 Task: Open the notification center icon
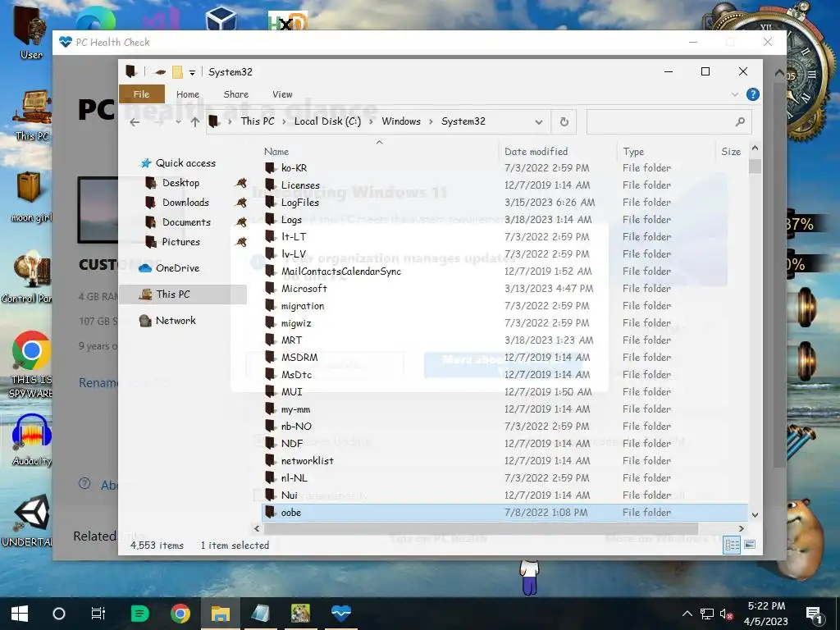click(x=814, y=614)
